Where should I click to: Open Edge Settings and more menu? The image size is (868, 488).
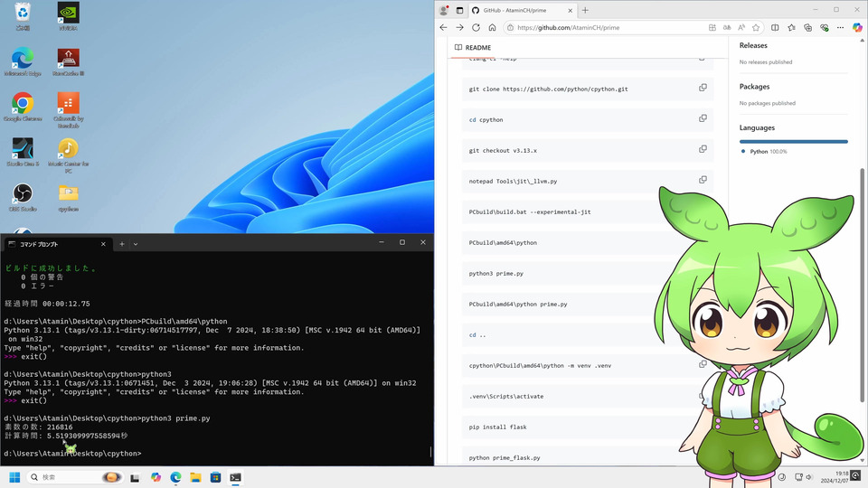coord(840,27)
